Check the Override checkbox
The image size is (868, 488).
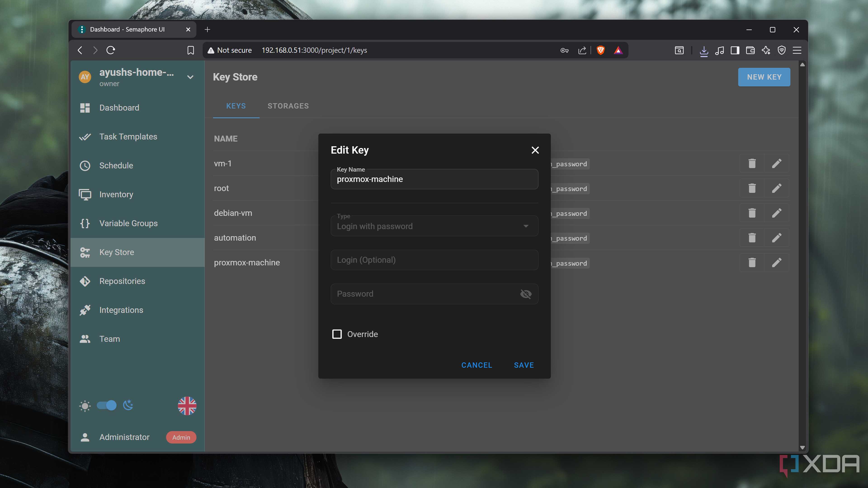coord(337,334)
